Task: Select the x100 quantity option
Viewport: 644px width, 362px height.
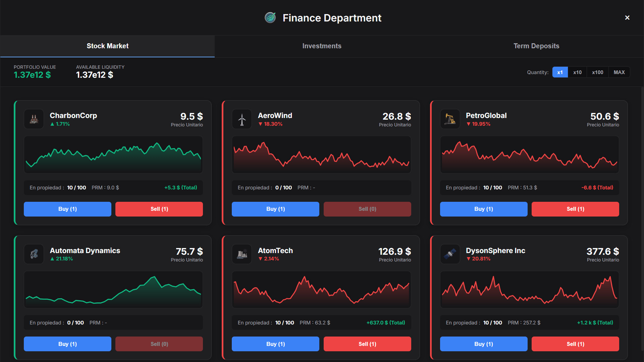Action: [x=598, y=72]
